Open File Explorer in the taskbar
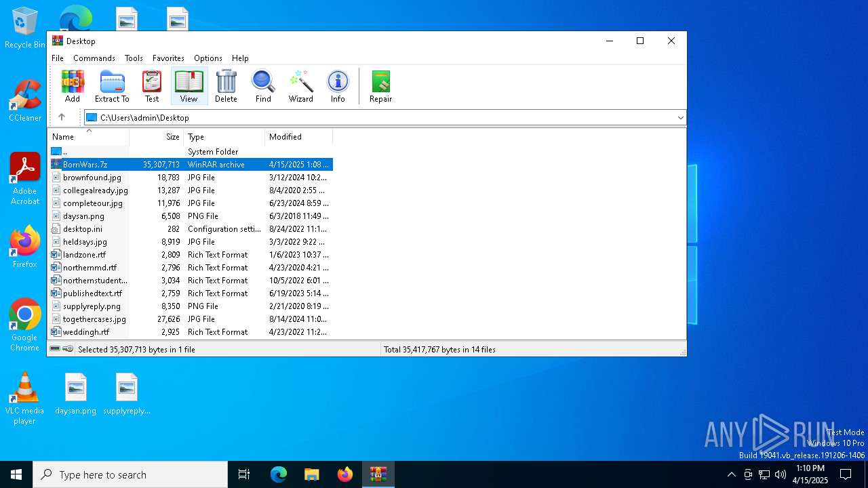 tap(311, 474)
